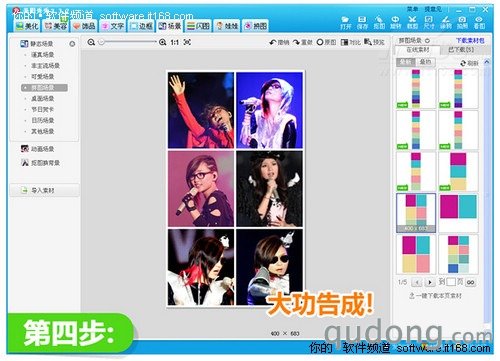
Task: Switch to the 已下载 tab
Action: [461, 50]
